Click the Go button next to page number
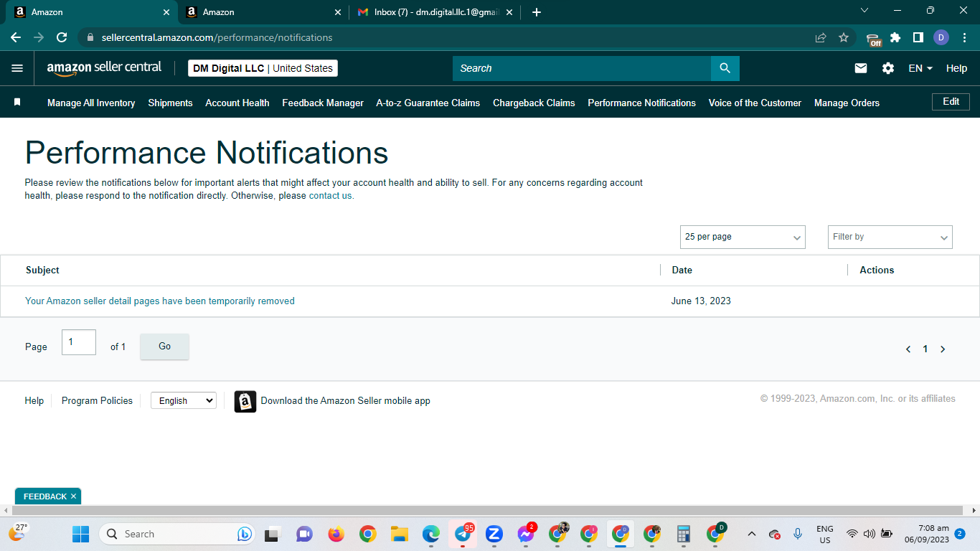Image resolution: width=980 pixels, height=551 pixels. tap(164, 347)
